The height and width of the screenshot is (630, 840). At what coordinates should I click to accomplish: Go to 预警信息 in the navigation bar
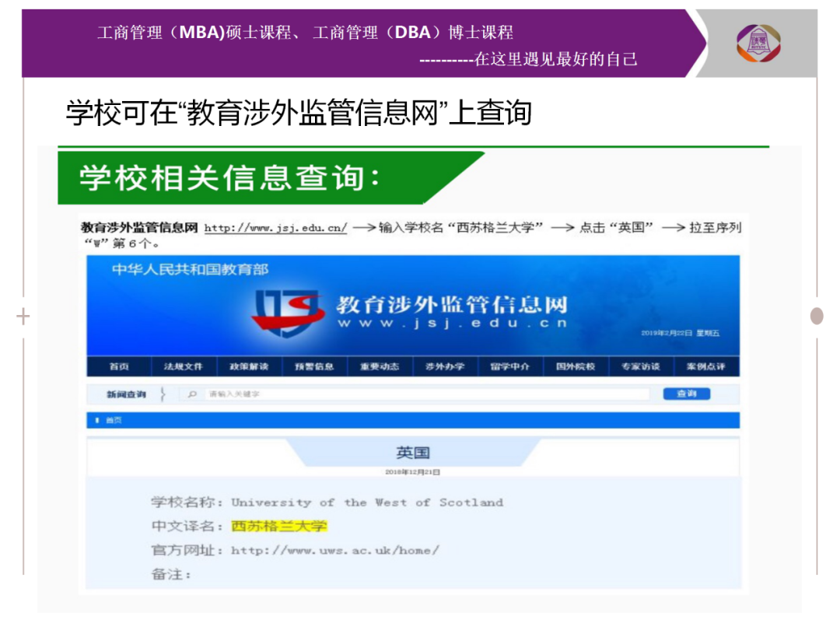coord(314,366)
